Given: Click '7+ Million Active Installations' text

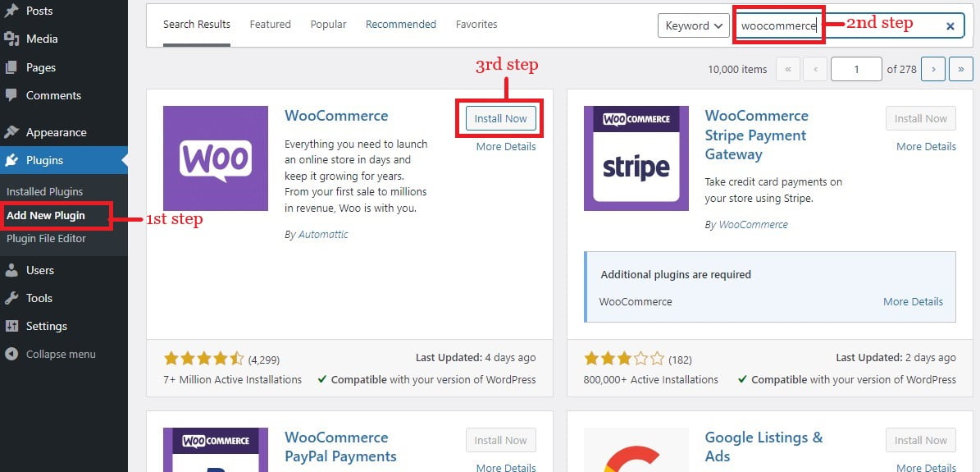Looking at the screenshot, I should pyautogui.click(x=233, y=379).
